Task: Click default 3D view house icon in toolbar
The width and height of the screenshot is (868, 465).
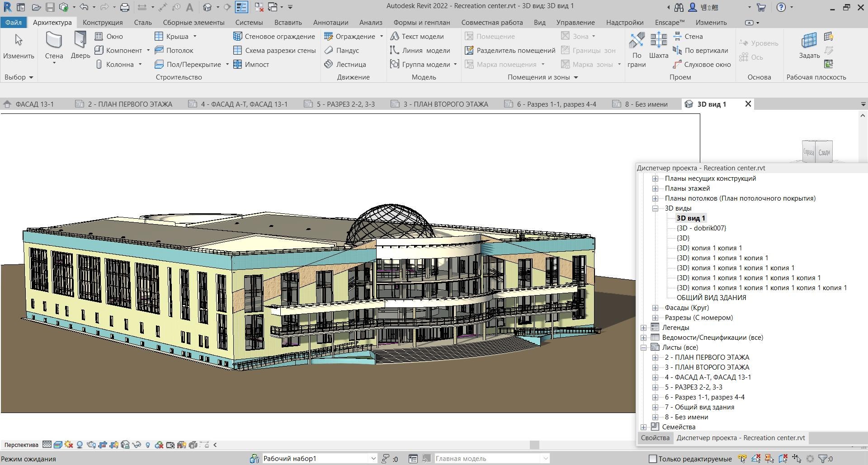Action: click(207, 7)
